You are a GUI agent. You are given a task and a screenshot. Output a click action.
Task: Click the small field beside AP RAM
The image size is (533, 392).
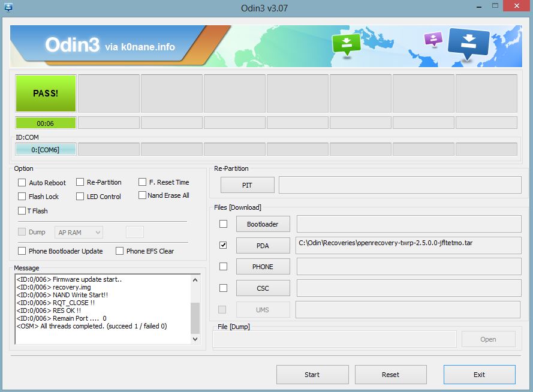[135, 233]
